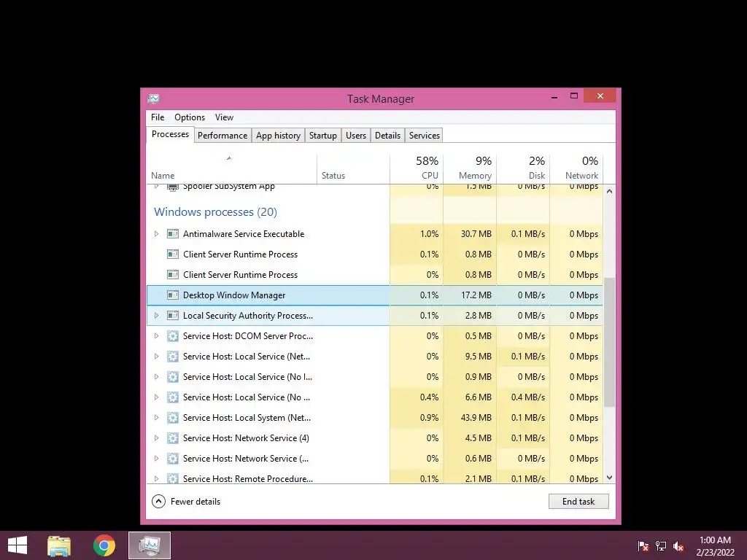Open the Windows Start button

18,545
